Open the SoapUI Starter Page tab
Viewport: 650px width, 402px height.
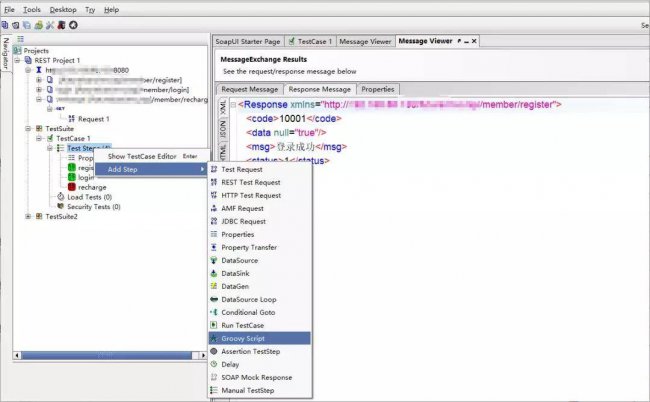tap(248, 41)
